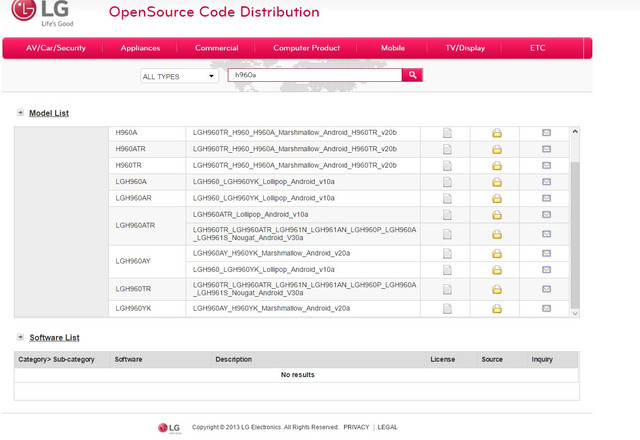Open inquiry mail for LGH960ATR Nougat V30a row
The width and height of the screenshot is (640, 440).
point(547,234)
